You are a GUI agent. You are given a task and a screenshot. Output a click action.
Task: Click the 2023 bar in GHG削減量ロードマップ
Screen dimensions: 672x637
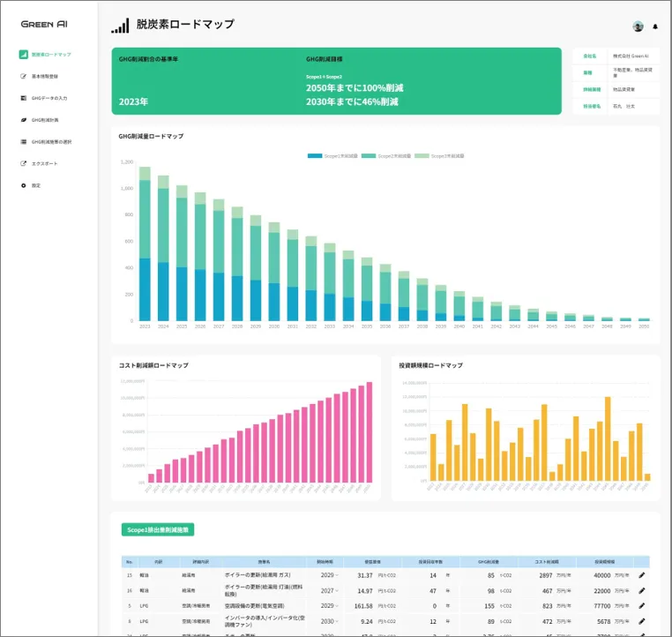pos(145,244)
